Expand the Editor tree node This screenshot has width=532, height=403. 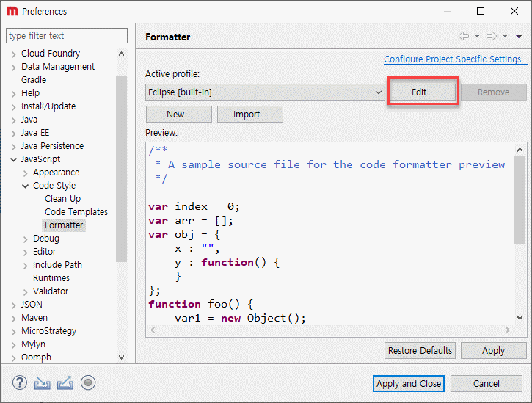point(26,253)
